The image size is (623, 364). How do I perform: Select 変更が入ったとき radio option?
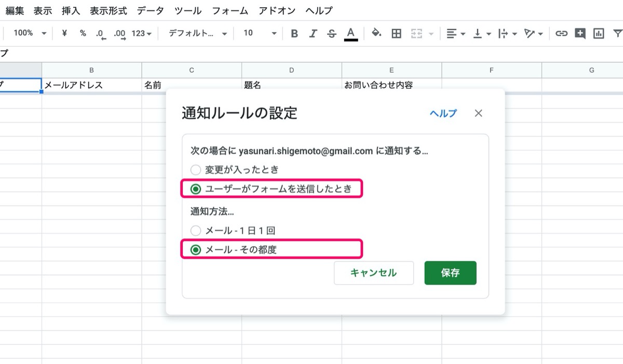[196, 170]
